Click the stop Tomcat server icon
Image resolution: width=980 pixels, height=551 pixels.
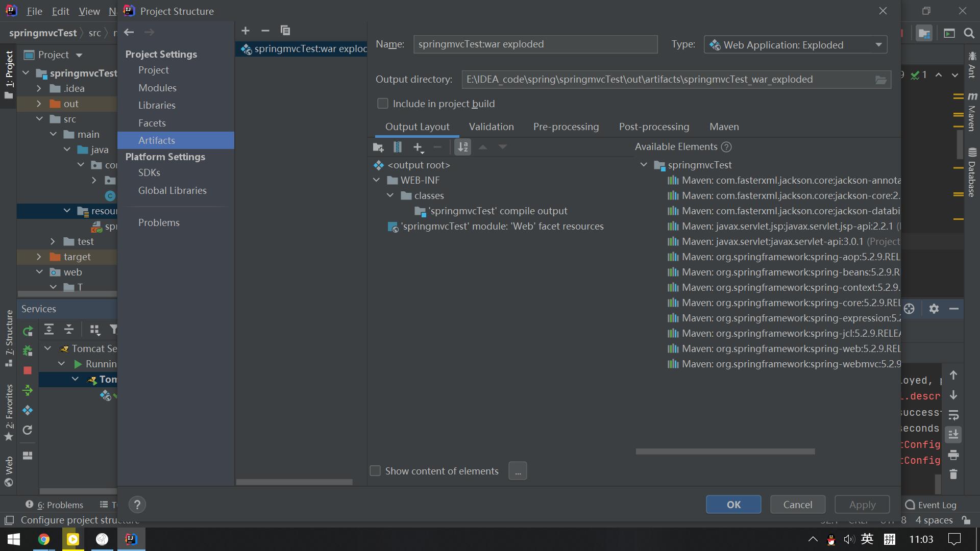tap(28, 370)
